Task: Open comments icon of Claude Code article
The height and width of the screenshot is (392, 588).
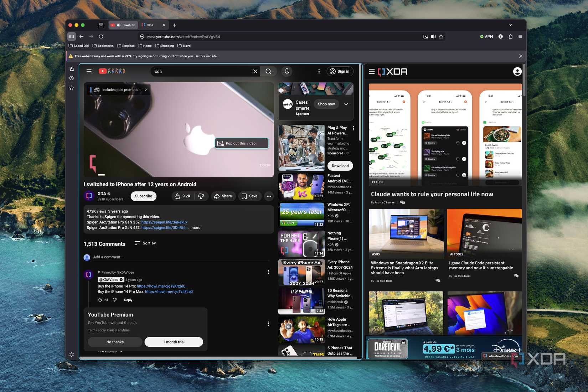Action: [516, 275]
